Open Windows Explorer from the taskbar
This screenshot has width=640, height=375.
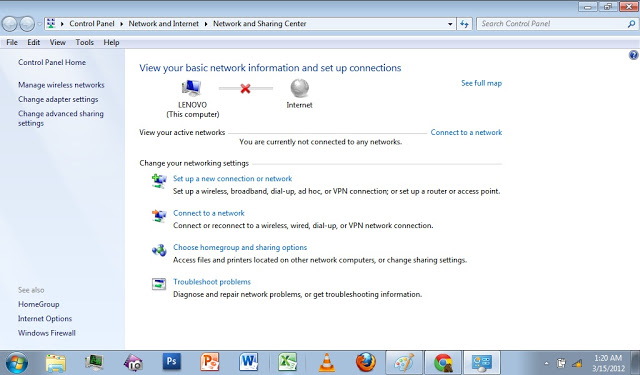(x=56, y=362)
